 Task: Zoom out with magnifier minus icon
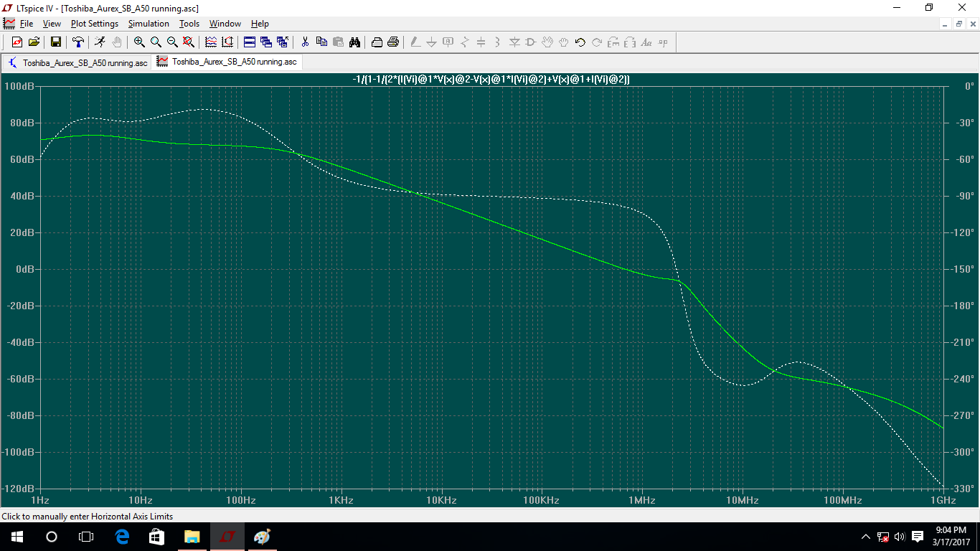point(172,42)
